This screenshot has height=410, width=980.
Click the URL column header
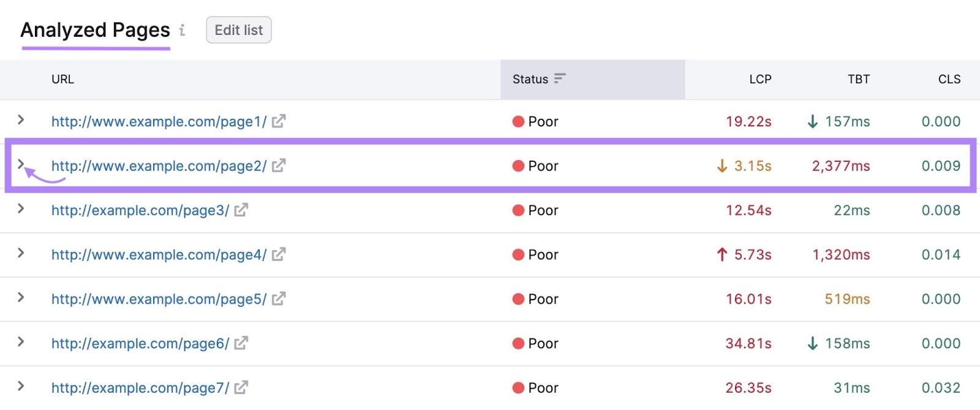pyautogui.click(x=62, y=79)
